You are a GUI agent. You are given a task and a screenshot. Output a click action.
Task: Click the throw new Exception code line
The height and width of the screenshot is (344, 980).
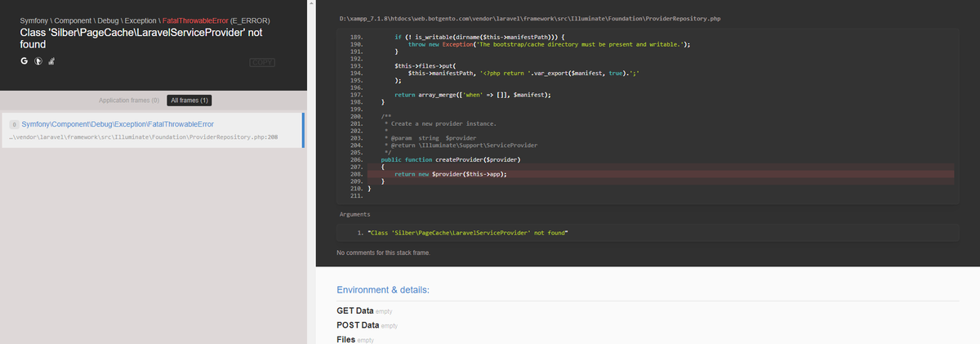pos(550,44)
